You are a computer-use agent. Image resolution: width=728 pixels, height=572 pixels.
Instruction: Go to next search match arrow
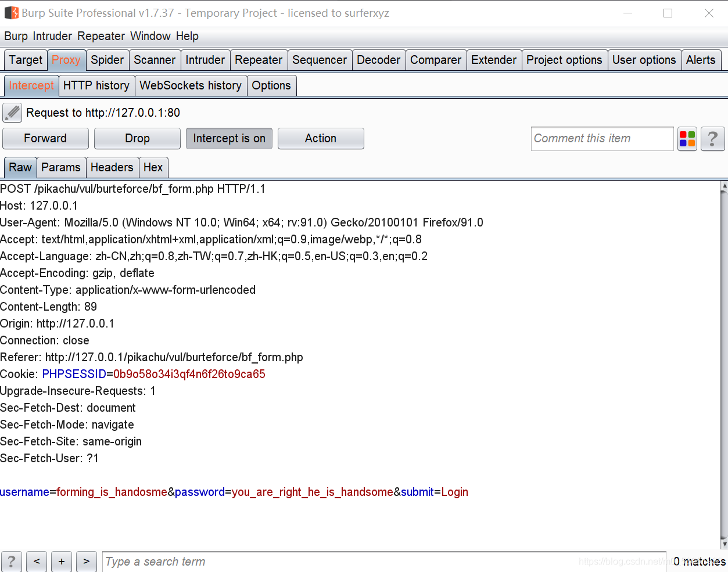[87, 562]
